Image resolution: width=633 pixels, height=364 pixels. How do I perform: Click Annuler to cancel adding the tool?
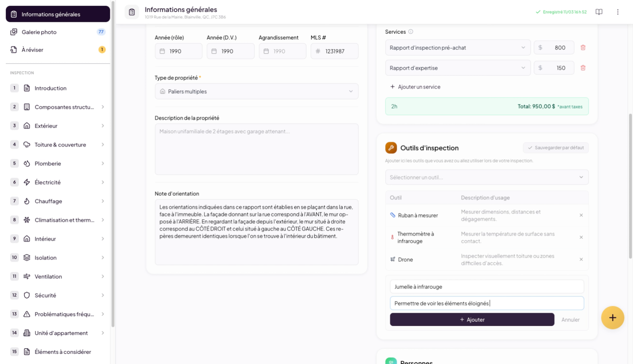pos(570,320)
